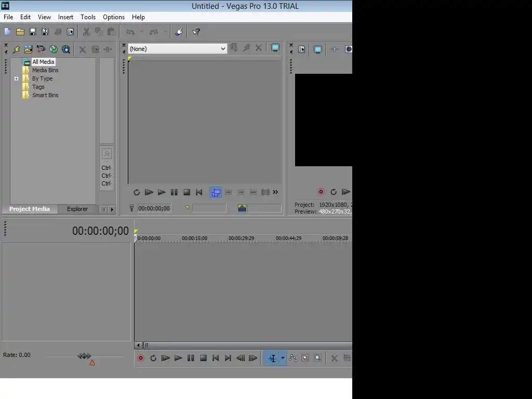532x399 pixels.
Task: Remove selected media with X icon
Action: coord(83,49)
